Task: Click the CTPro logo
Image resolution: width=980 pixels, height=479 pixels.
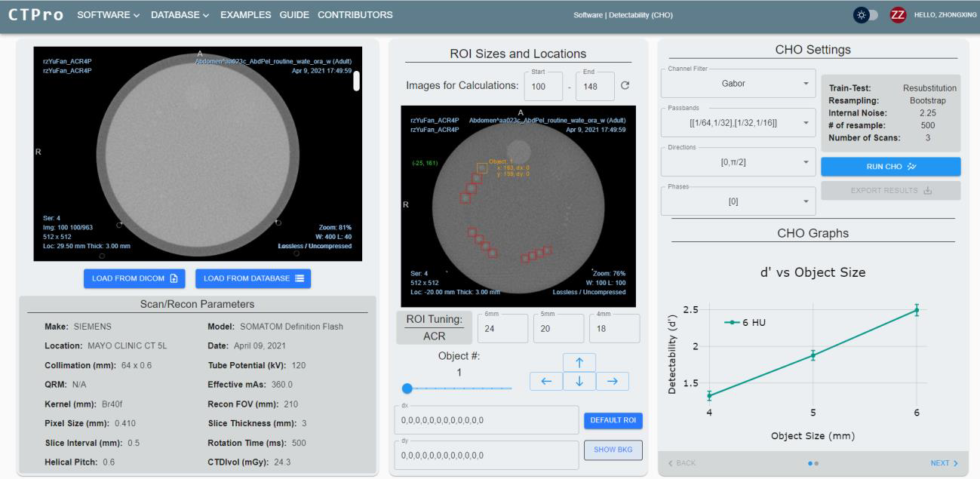Action: pos(36,15)
